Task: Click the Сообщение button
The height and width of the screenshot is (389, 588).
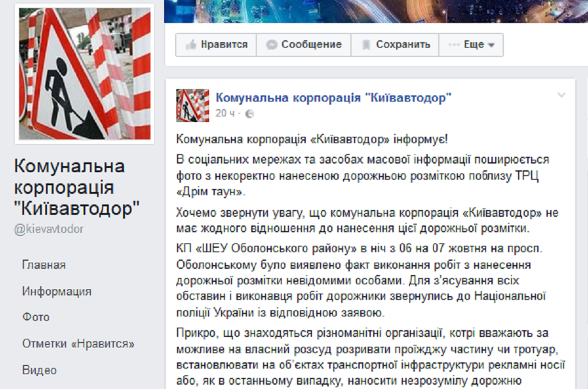Action: [304, 45]
